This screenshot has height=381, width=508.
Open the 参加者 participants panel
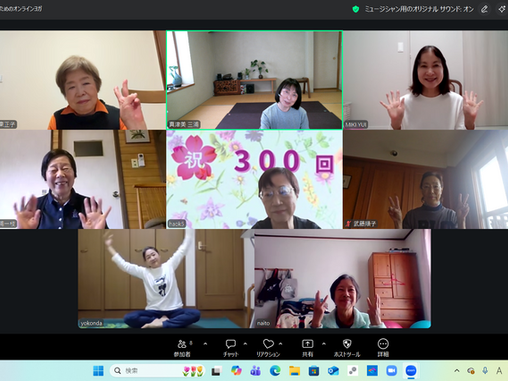tap(182, 348)
